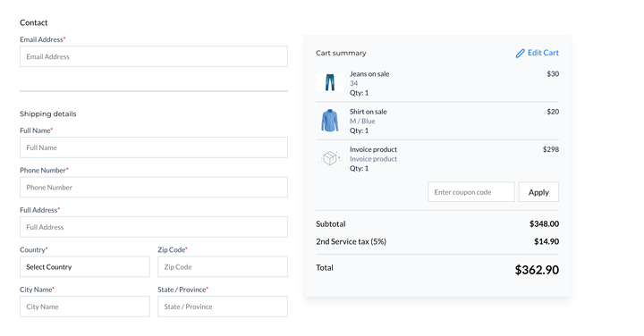Click the Edit Cart pencil icon
This screenshot has height=336, width=644.
pyautogui.click(x=520, y=54)
